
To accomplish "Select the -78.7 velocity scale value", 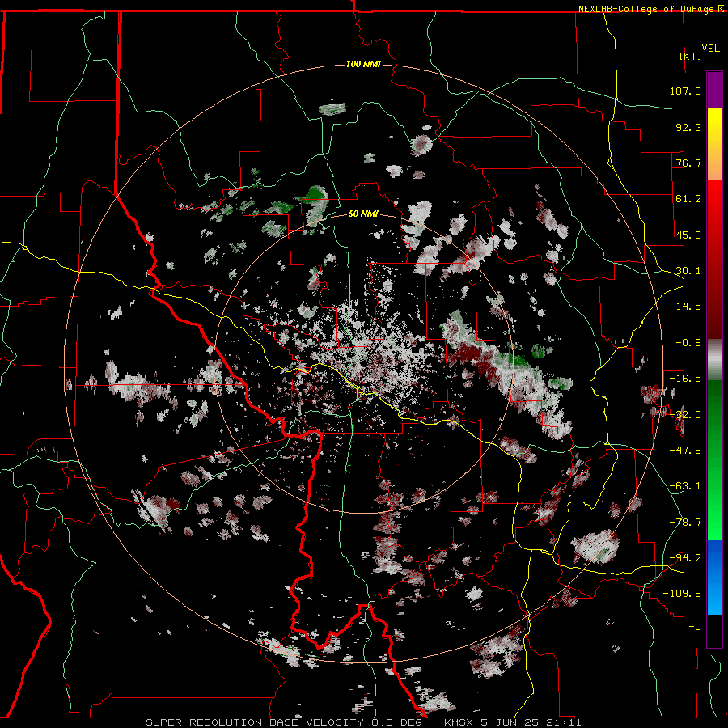I will [685, 523].
